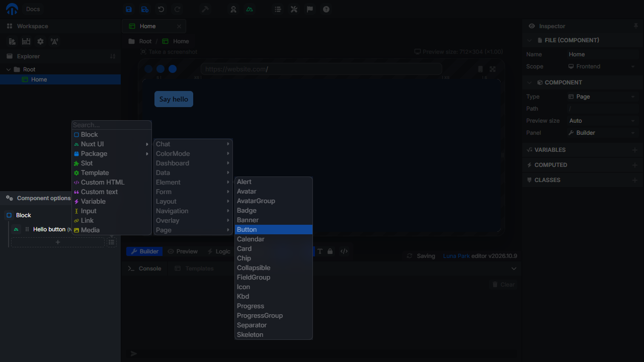Click the green Nuxt logo toolbar icon
The width and height of the screenshot is (644, 362).
pyautogui.click(x=250, y=9)
